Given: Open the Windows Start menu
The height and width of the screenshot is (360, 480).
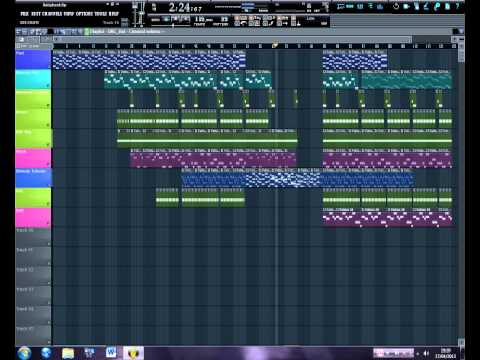Looking at the screenshot, I should click(x=24, y=353).
